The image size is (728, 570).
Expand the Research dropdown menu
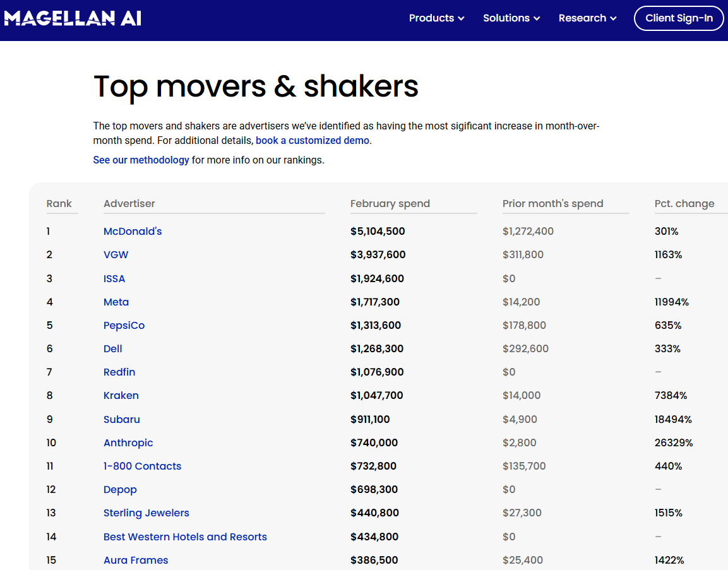(x=587, y=18)
